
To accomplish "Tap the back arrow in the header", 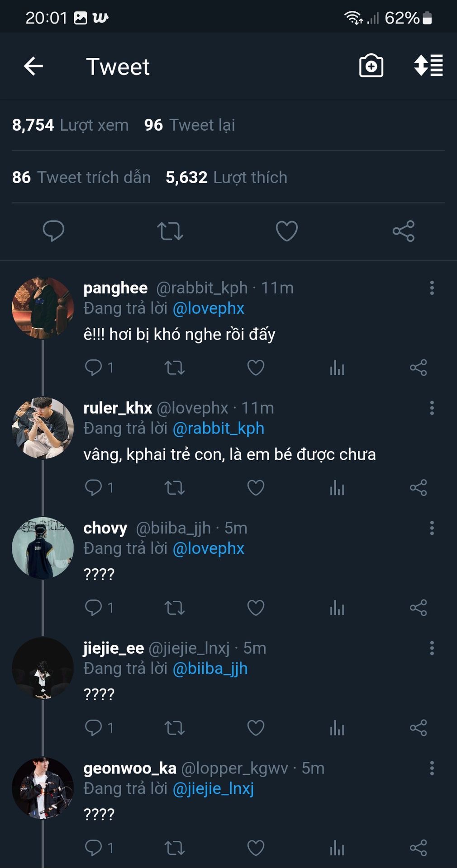I will (x=33, y=66).
